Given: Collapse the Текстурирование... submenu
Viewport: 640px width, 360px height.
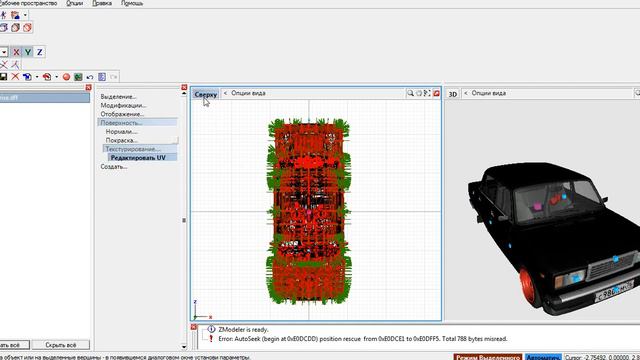Looking at the screenshot, I should coord(140,149).
